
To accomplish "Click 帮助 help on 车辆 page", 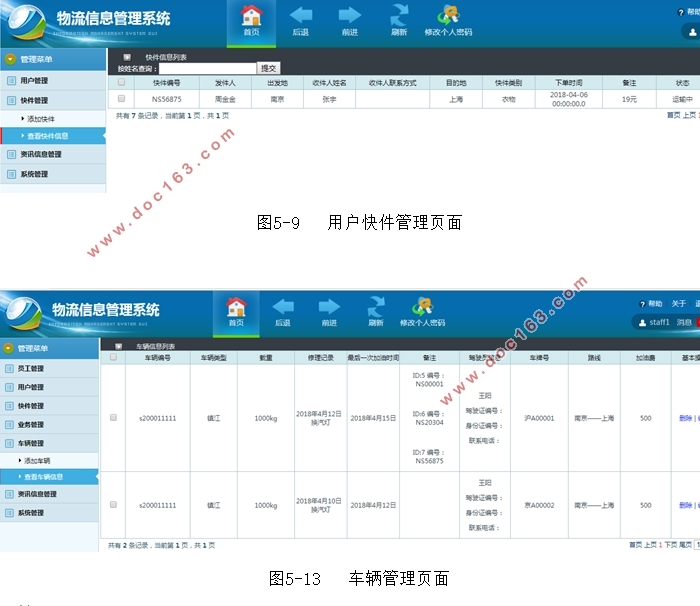I will coord(651,304).
